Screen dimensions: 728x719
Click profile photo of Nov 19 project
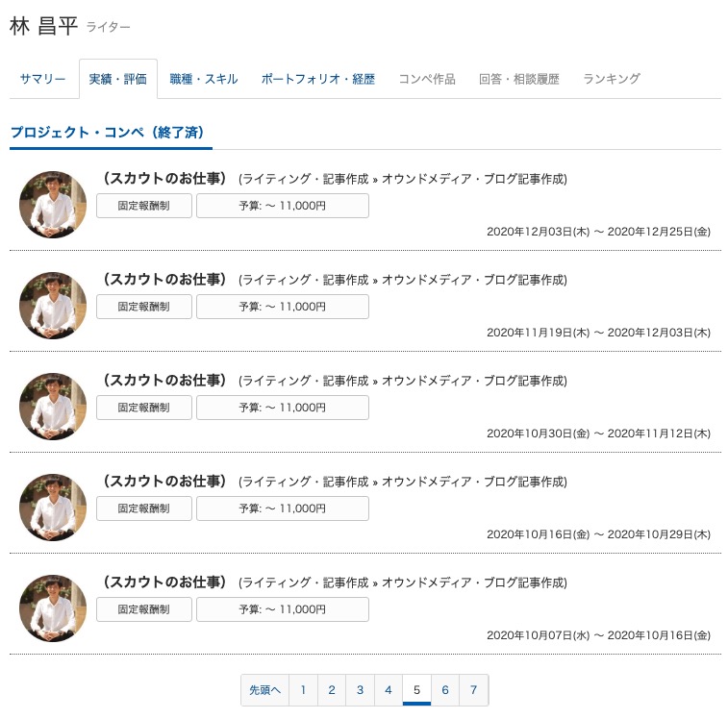(x=53, y=306)
